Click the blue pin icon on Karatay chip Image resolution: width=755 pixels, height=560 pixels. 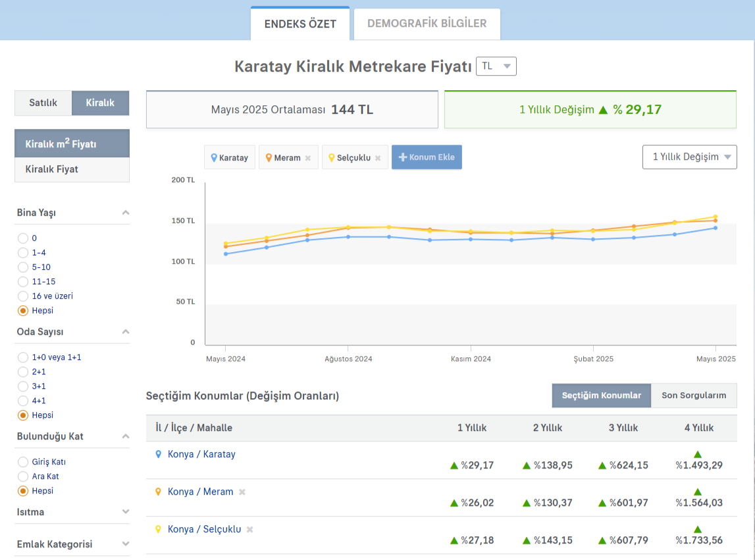(213, 158)
